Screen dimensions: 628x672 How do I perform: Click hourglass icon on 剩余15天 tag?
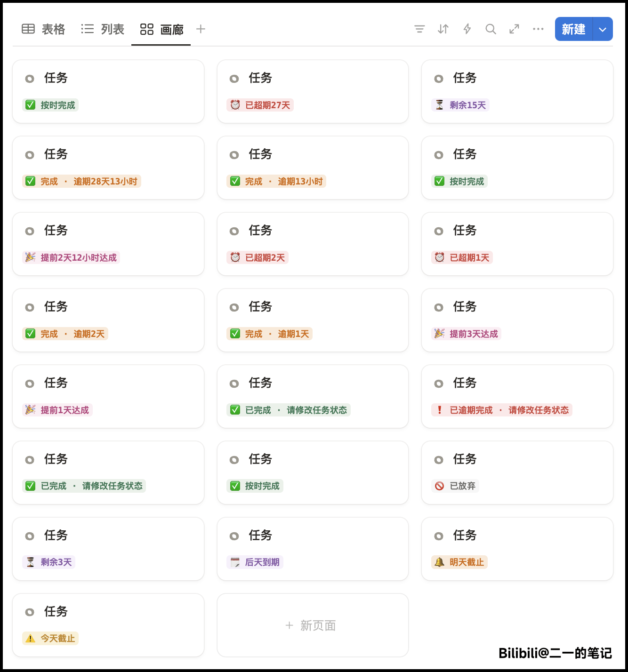[439, 105]
